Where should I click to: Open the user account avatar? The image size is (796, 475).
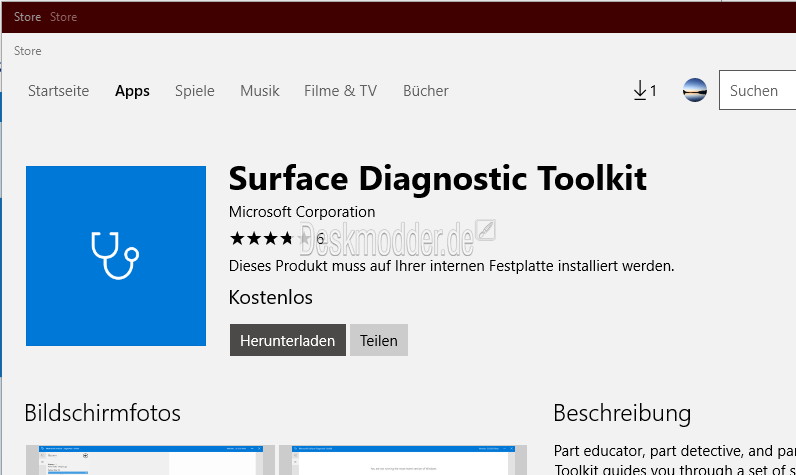[x=694, y=90]
